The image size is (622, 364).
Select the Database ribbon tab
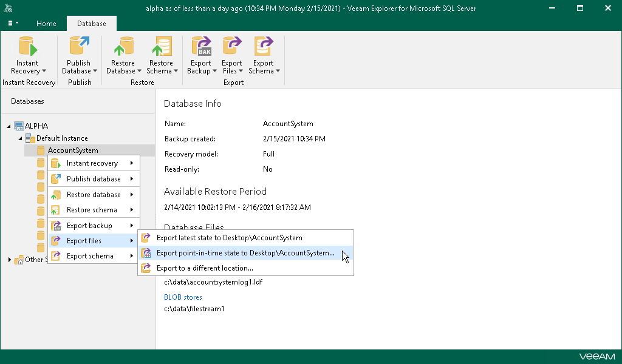[x=92, y=24]
